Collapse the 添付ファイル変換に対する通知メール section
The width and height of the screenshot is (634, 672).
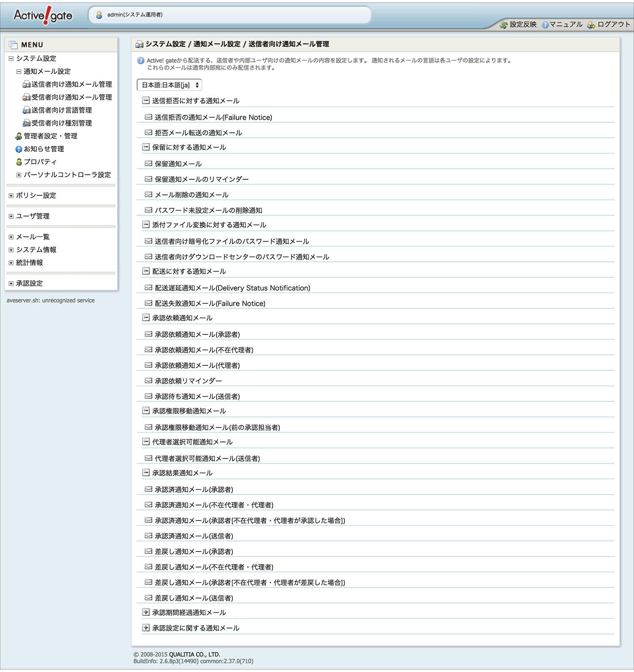pos(146,224)
